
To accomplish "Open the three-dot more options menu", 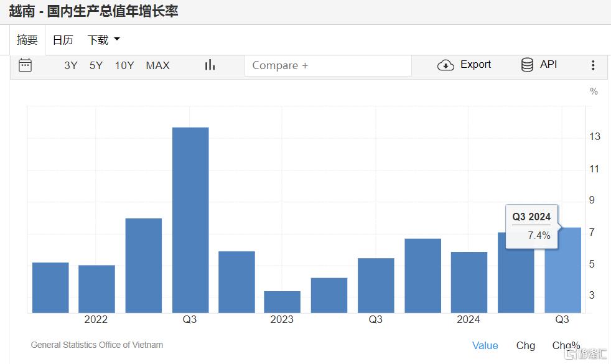I will tap(593, 65).
